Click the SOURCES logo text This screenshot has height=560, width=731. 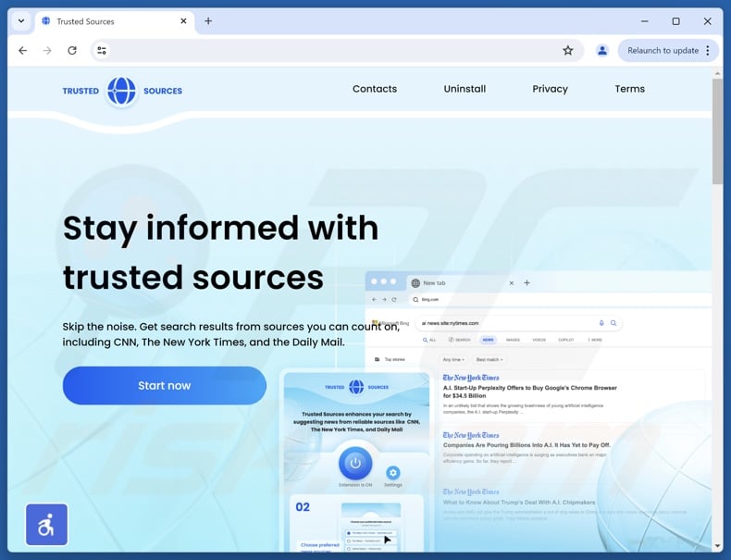tap(163, 91)
